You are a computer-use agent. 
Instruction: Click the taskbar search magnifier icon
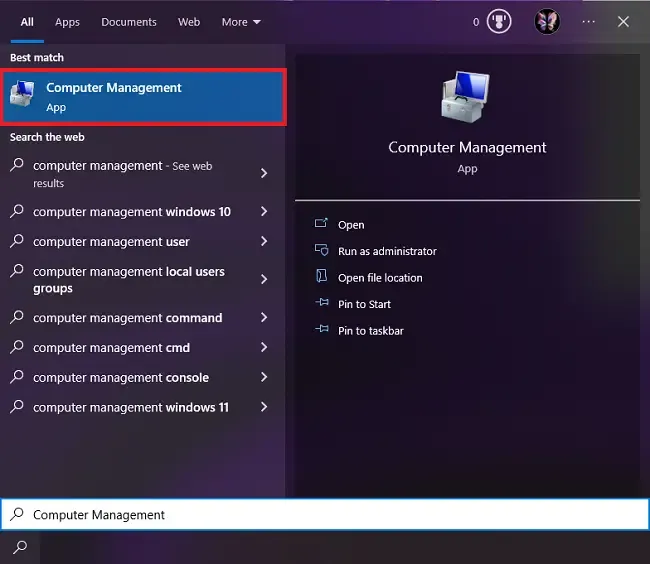point(20,547)
